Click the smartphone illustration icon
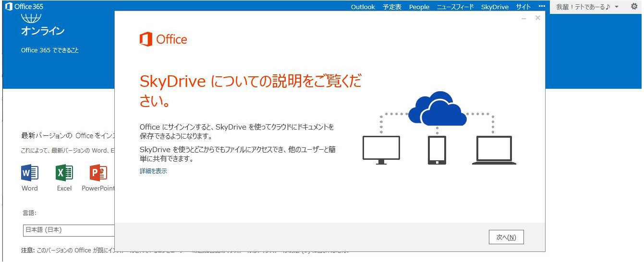Image resolution: width=644 pixels, height=262 pixels. [x=437, y=150]
